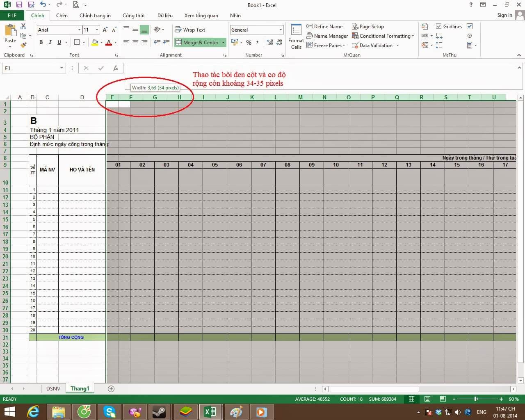
Task: Open the Arial font dropdown
Action: pos(80,30)
